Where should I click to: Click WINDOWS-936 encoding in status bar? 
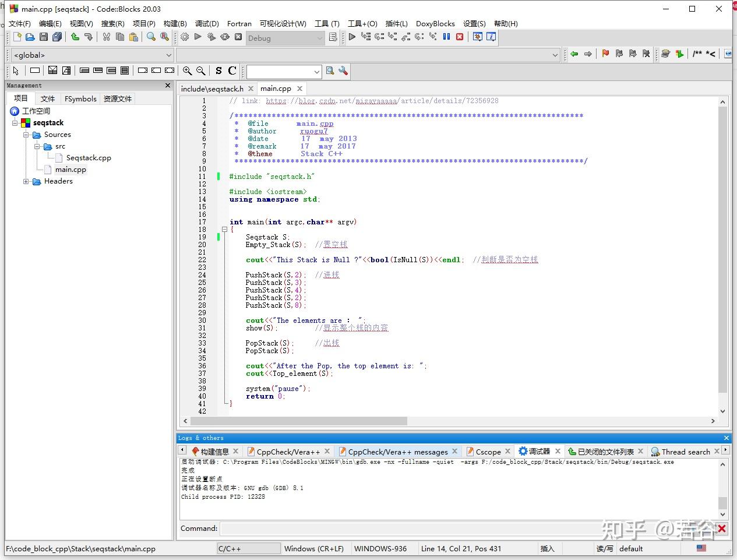(x=380, y=548)
